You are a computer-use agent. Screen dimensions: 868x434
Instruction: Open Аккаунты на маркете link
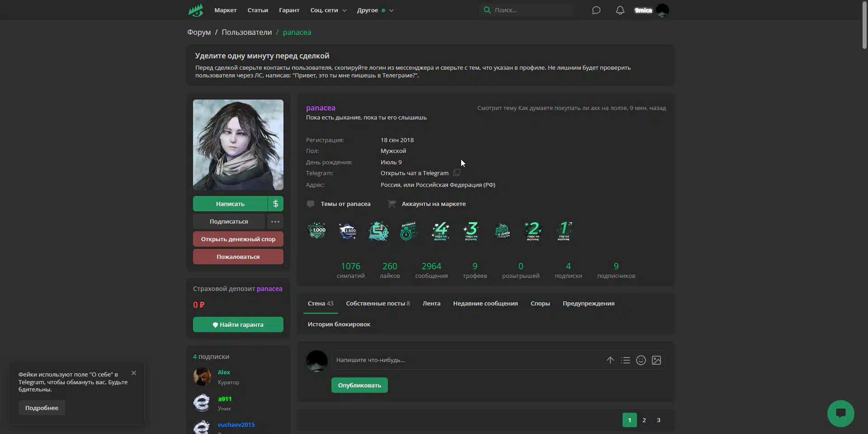pos(433,204)
